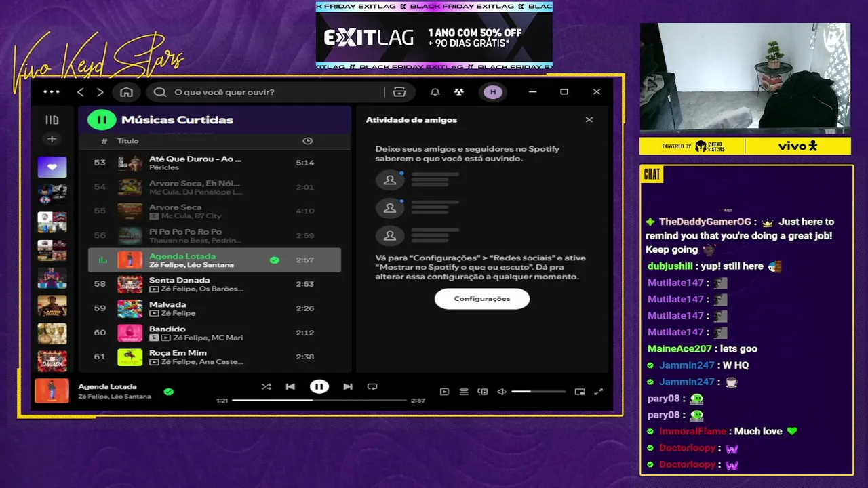Open the Liked Songs heart playlist in sidebar
This screenshot has height=488, width=868.
pyautogui.click(x=52, y=167)
